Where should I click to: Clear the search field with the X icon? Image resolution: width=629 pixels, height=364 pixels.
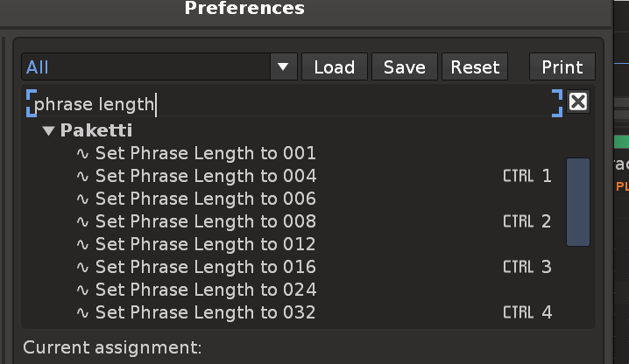tap(578, 102)
